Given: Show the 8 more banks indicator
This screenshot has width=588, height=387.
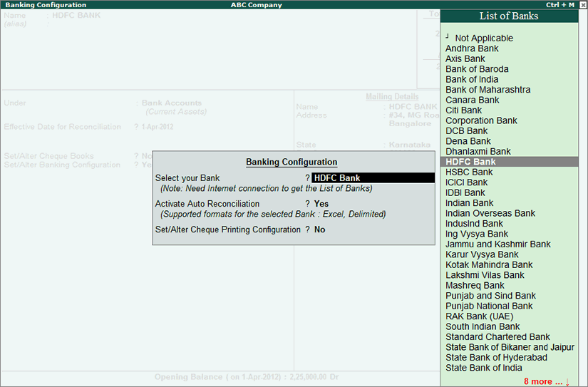Looking at the screenshot, I should (547, 381).
